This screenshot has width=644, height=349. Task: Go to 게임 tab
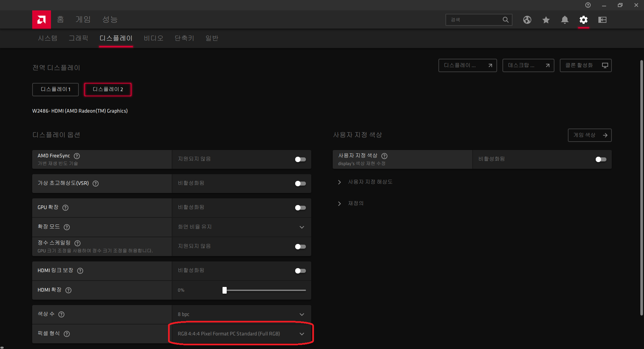pos(83,19)
